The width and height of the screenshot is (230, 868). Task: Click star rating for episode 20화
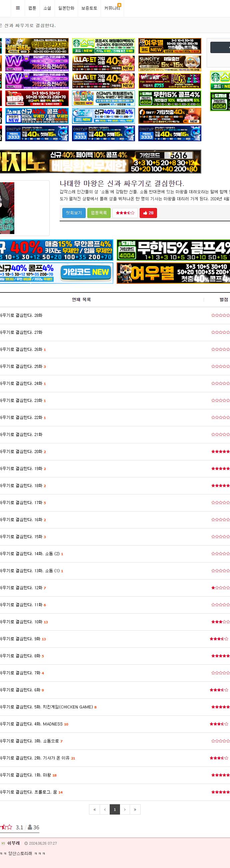tap(221, 451)
